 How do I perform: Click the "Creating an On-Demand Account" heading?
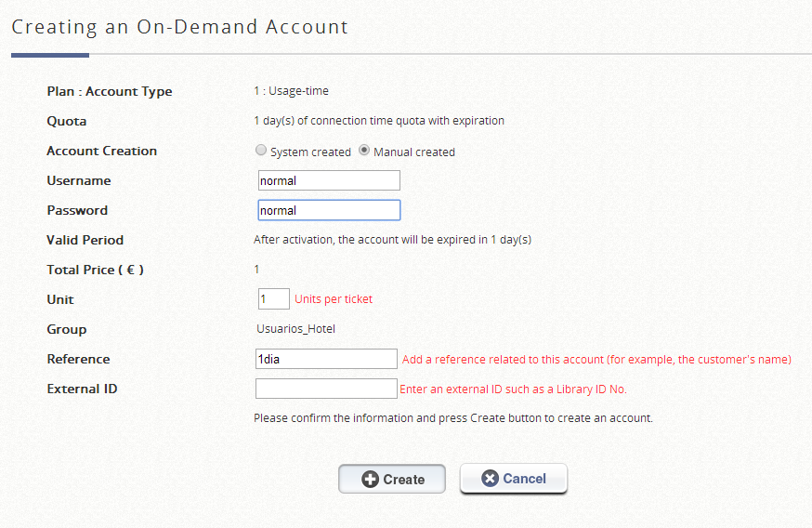pyautogui.click(x=179, y=27)
